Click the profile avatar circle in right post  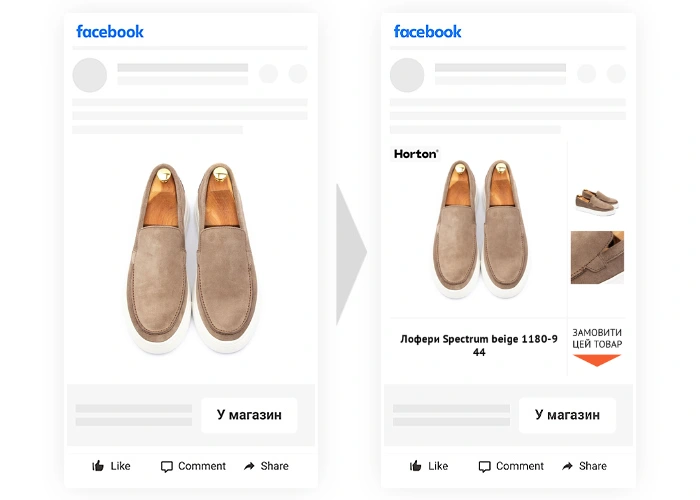point(407,75)
